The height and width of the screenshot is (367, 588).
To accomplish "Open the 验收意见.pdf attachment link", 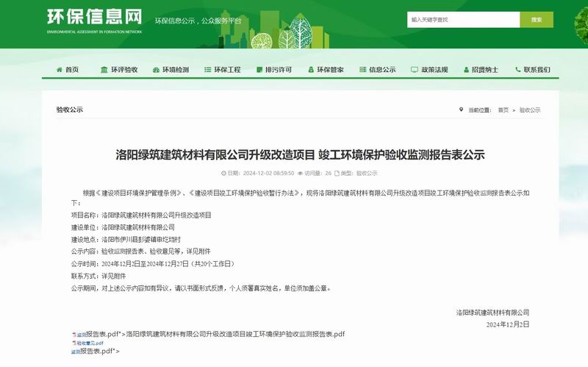I will [90, 343].
